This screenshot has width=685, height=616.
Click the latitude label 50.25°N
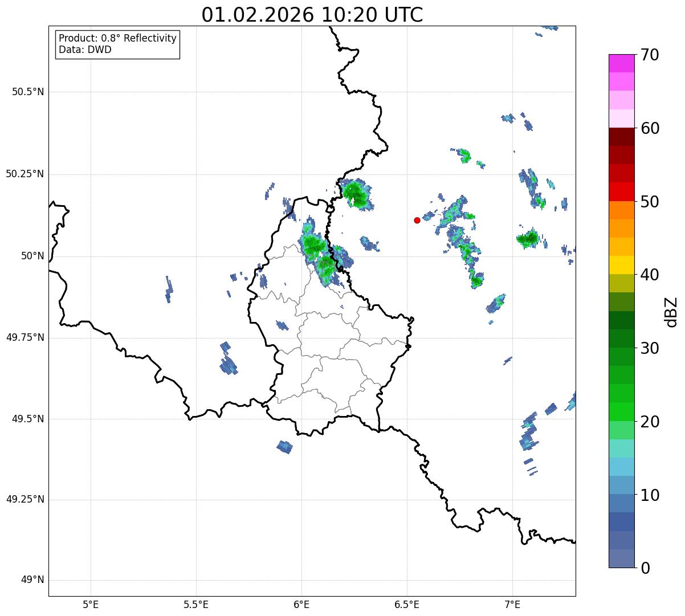click(x=25, y=174)
